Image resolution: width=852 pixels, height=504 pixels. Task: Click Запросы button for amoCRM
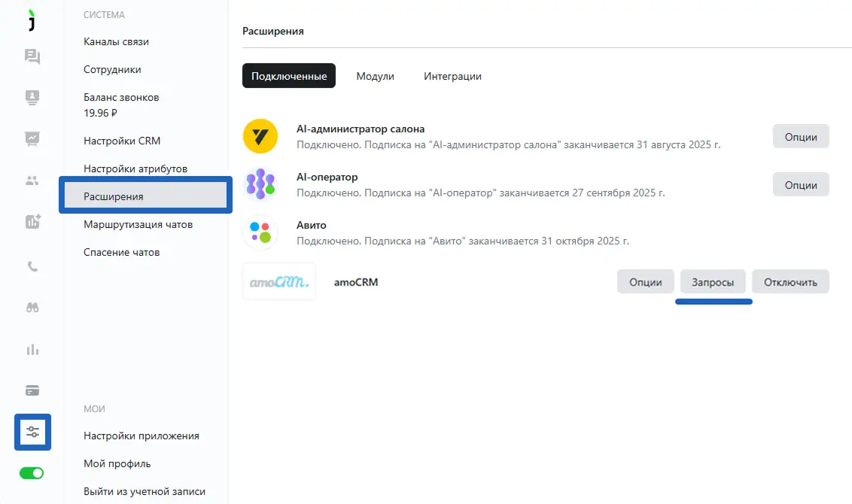[x=713, y=282]
